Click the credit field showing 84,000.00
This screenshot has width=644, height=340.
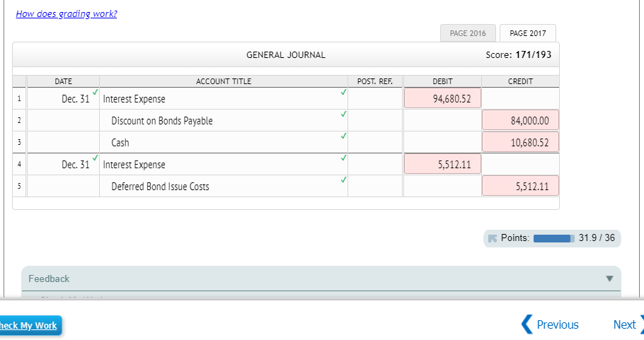pos(520,121)
